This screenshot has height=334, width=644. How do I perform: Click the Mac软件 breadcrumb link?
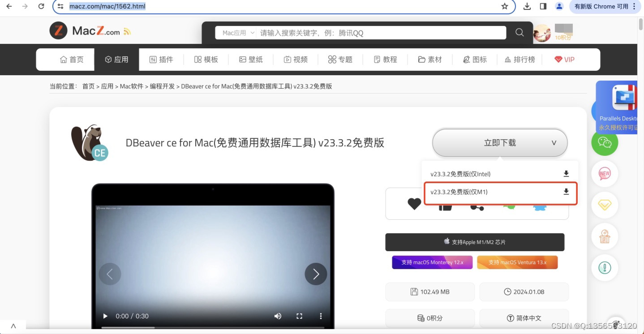point(132,86)
